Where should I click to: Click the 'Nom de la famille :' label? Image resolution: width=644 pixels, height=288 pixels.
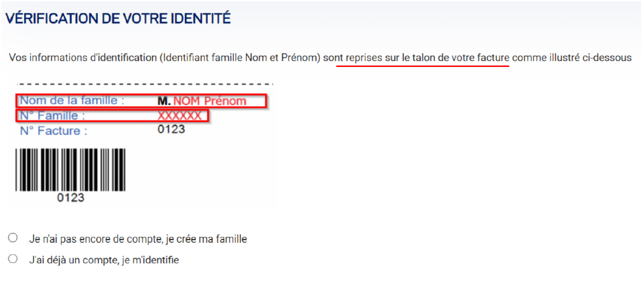click(72, 101)
